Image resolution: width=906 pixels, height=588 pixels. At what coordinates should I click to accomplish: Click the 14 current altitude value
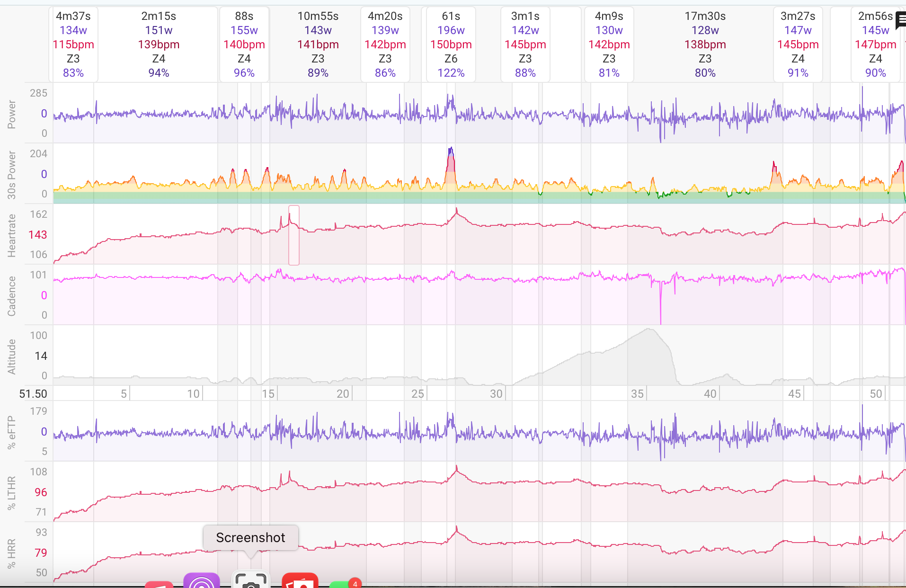click(41, 356)
